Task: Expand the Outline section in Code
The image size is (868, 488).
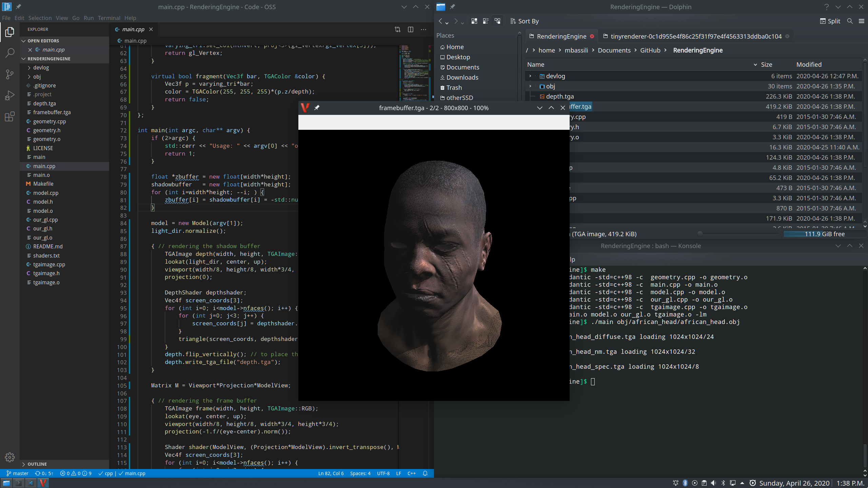Action: 23,464
